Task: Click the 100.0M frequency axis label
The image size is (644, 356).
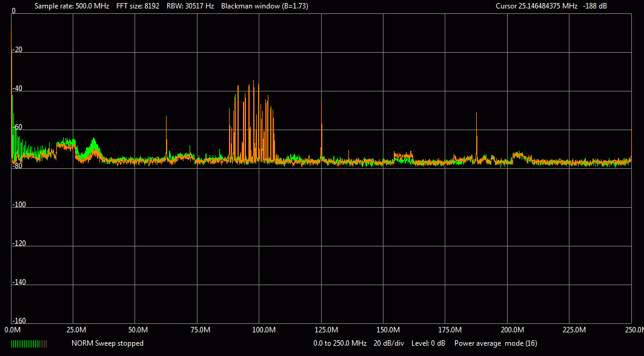Action: pos(263,330)
